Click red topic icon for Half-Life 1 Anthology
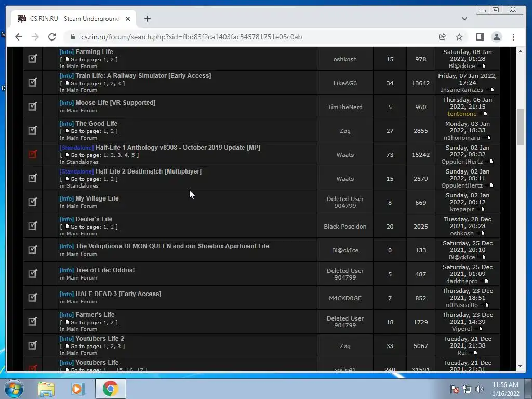 tap(32, 154)
